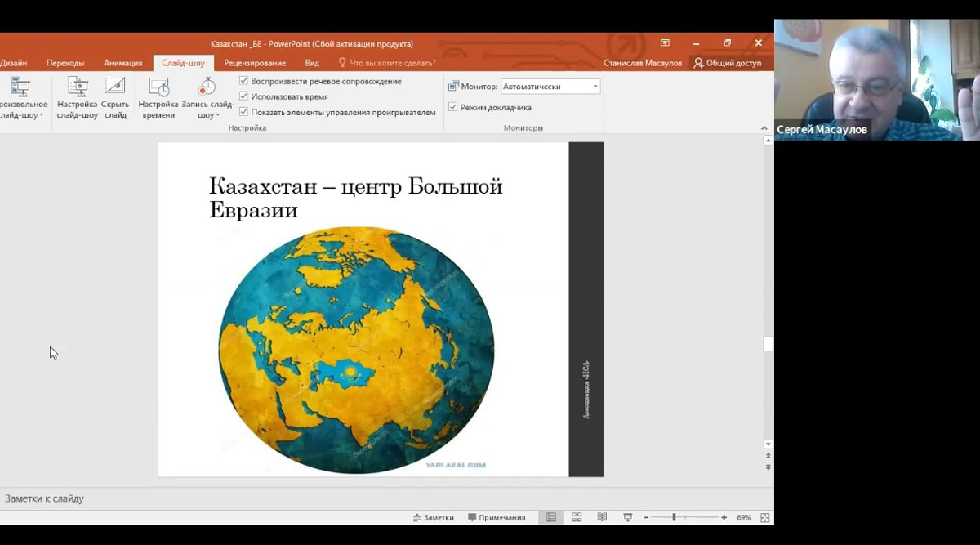Switch to slide sorter view
Viewport: 980px width, 545px height.
pos(577,517)
